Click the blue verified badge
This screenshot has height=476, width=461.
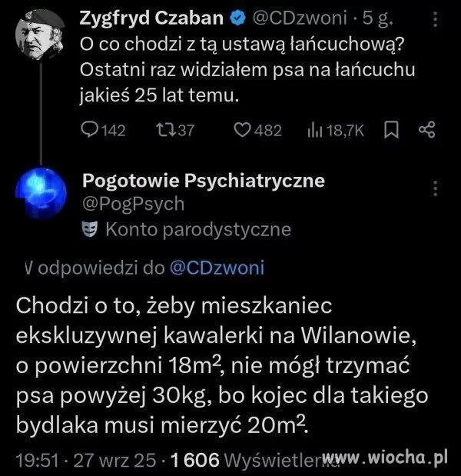(237, 18)
